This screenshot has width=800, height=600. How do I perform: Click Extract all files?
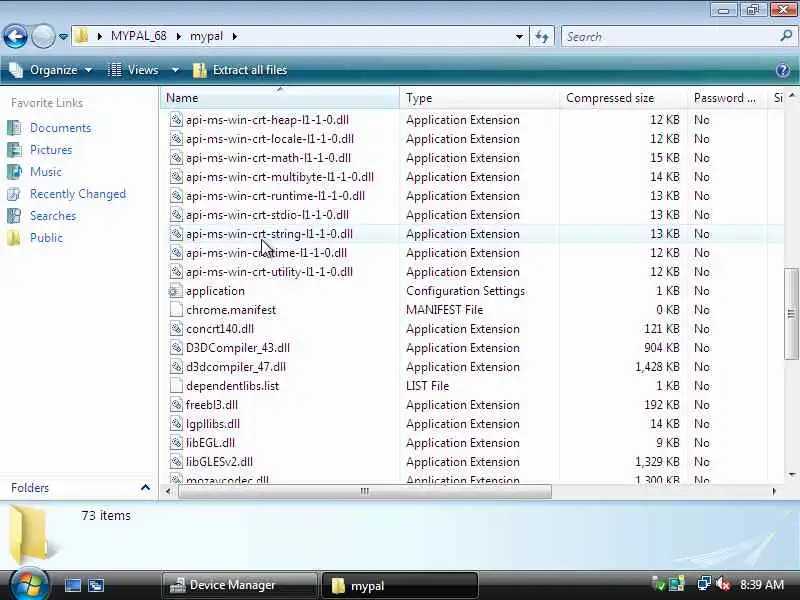[x=240, y=70]
